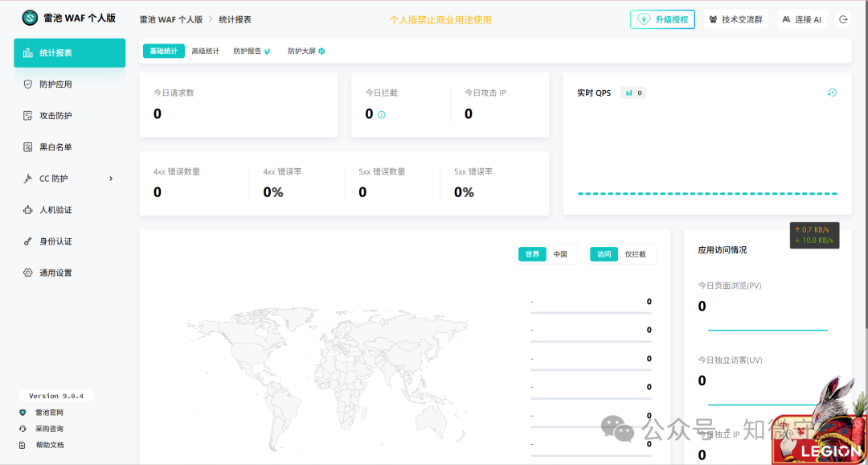Click the 5xx 错误率 label
Viewport: 868px width, 465px height.
473,172
